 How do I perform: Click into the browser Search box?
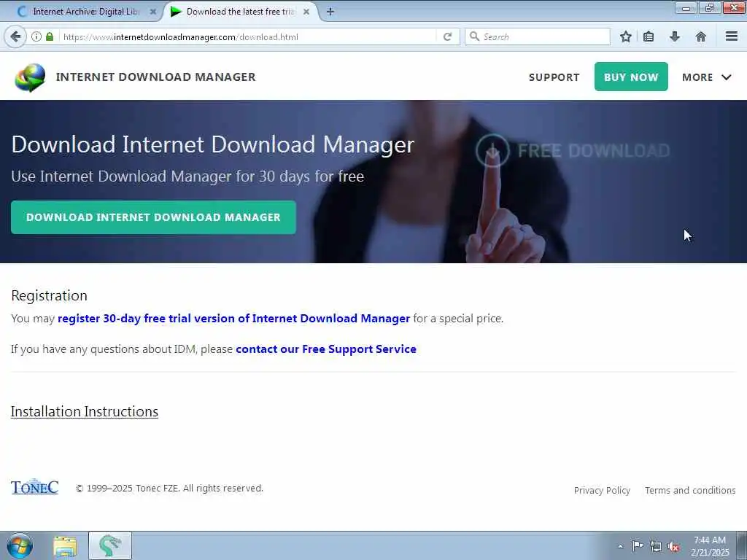(x=538, y=36)
